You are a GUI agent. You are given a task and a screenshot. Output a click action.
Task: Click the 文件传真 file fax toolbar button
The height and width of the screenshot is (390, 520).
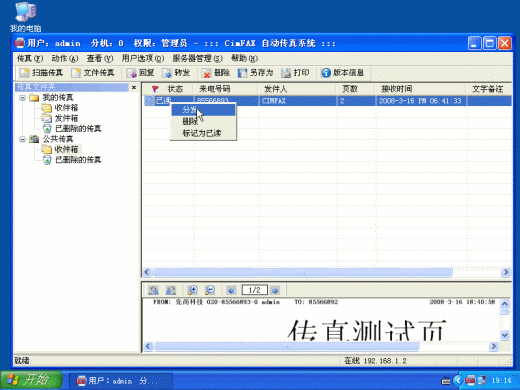[x=94, y=73]
